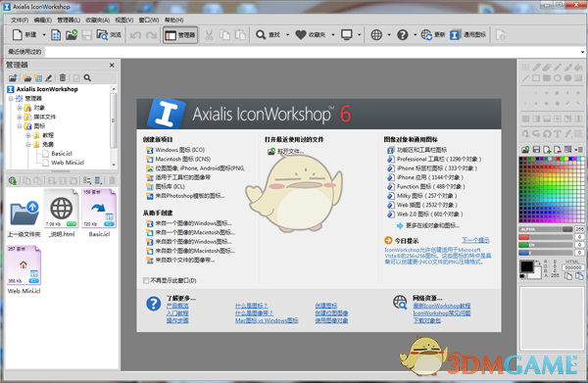This screenshot has height=383, width=588.
Task: Click 下一个提示 next tip link
Action: click(x=475, y=240)
